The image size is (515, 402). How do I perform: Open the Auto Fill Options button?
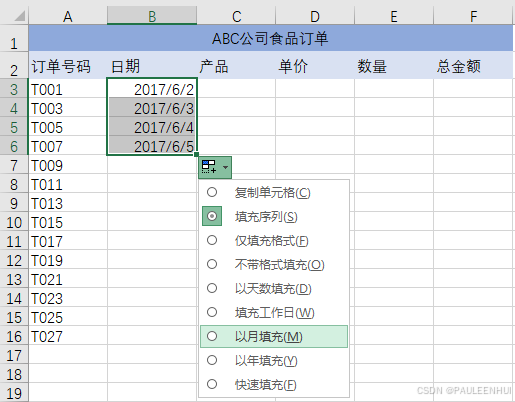[215, 167]
